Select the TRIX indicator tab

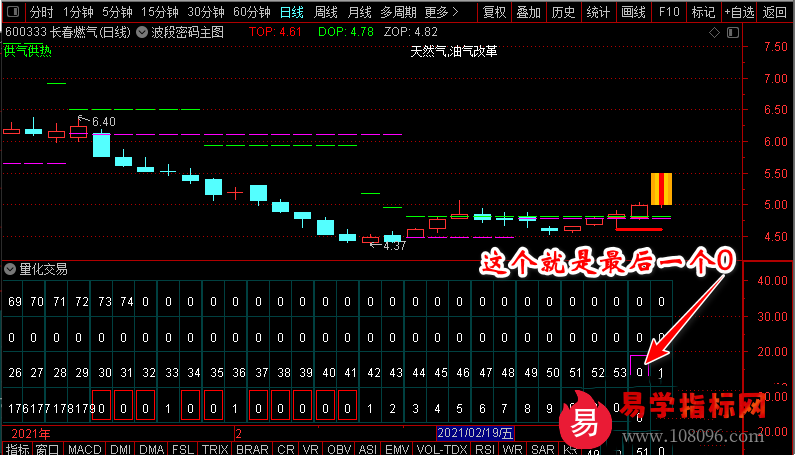pyautogui.click(x=215, y=449)
